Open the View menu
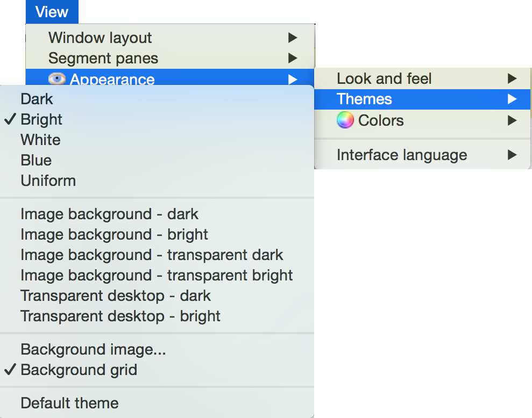The image size is (532, 418). pos(52,12)
